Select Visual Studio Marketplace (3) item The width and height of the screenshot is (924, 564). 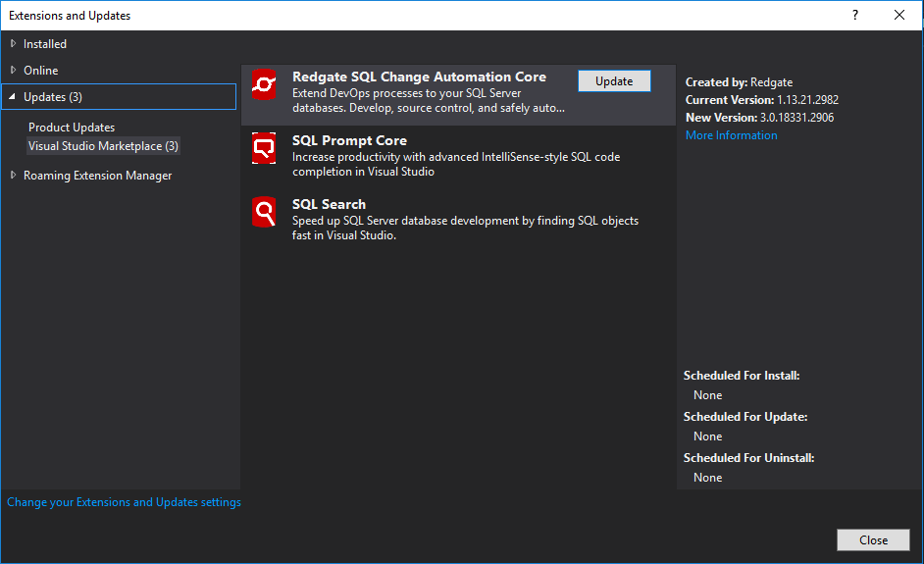(x=103, y=146)
